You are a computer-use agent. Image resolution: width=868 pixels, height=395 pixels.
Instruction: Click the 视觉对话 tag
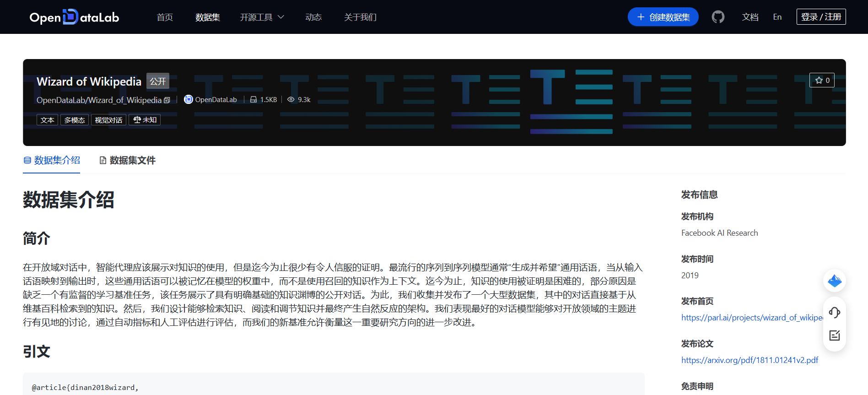[x=108, y=120]
